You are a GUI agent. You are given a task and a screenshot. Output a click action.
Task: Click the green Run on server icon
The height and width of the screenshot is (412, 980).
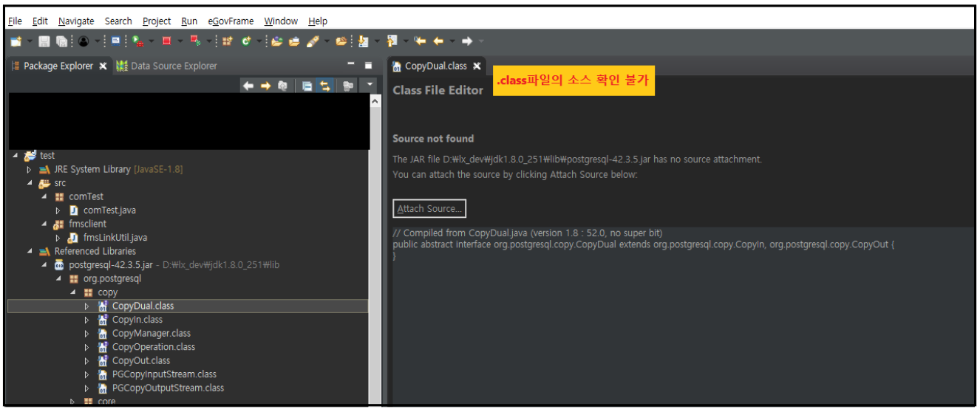click(x=137, y=41)
